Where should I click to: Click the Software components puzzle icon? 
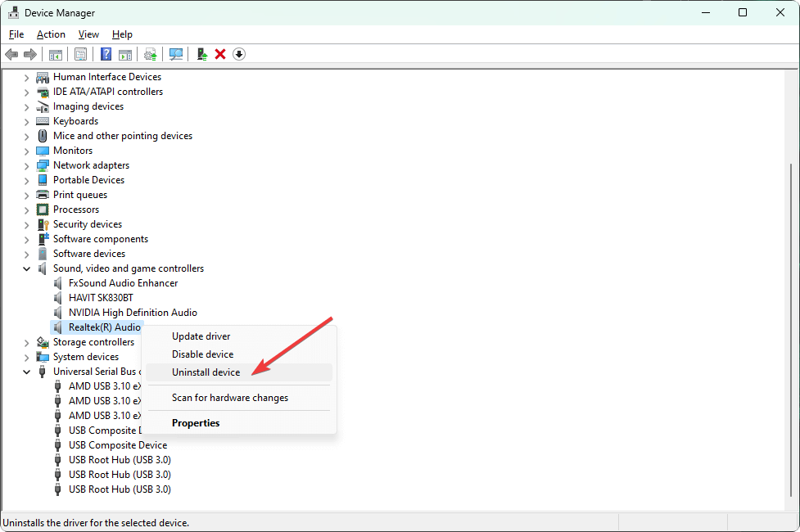[43, 239]
